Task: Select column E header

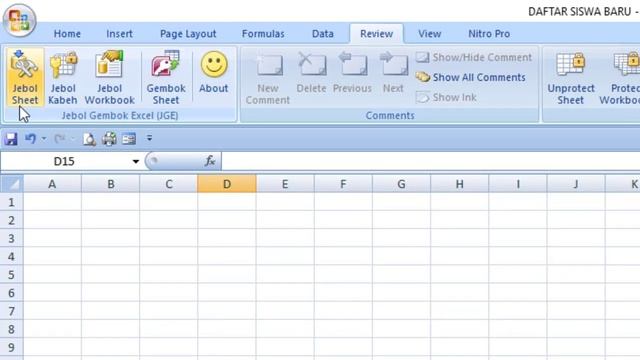Action: pyautogui.click(x=285, y=184)
